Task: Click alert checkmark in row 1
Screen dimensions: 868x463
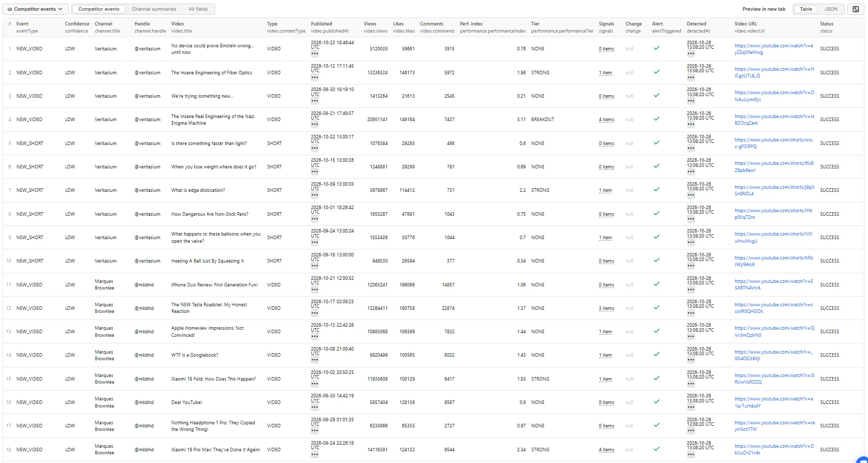Action: coord(656,48)
